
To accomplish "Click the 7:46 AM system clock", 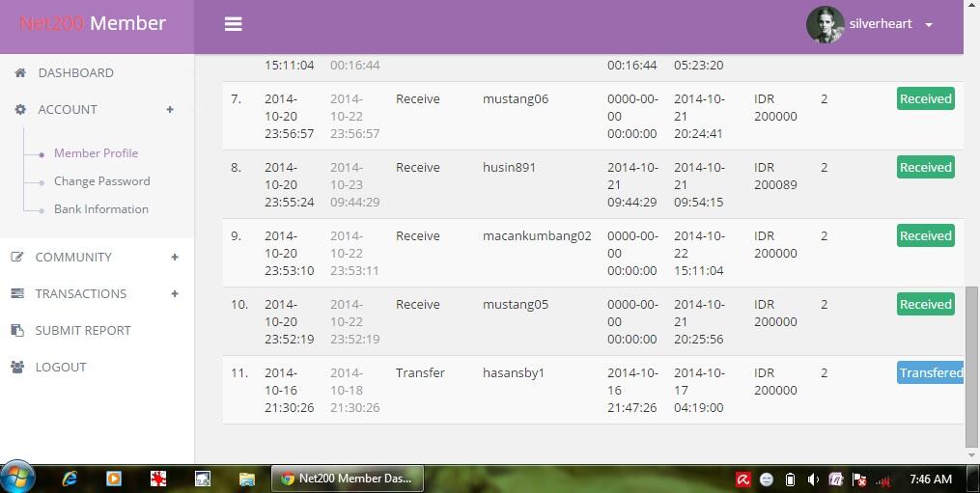I will pos(931,479).
